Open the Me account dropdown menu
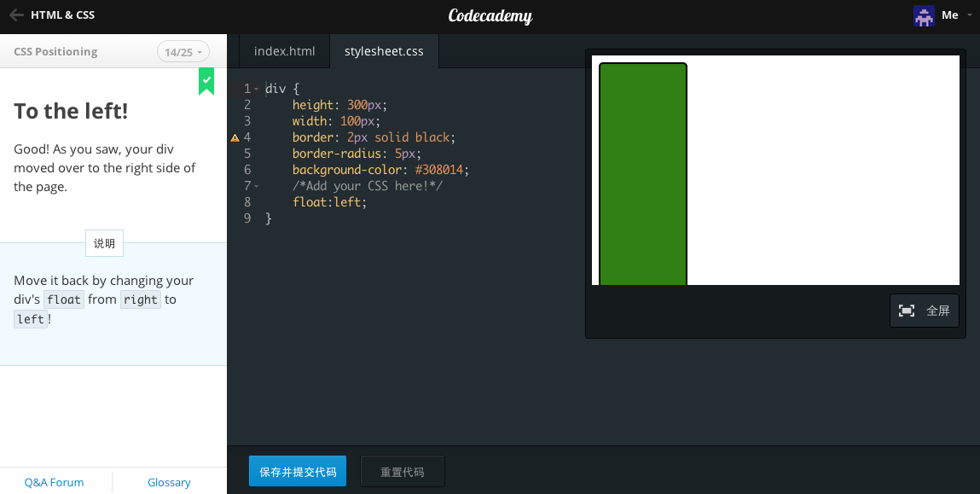 (x=952, y=15)
